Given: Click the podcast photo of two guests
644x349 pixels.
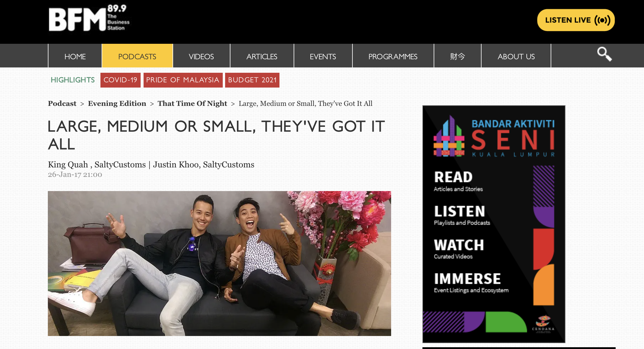Looking at the screenshot, I should [219, 264].
